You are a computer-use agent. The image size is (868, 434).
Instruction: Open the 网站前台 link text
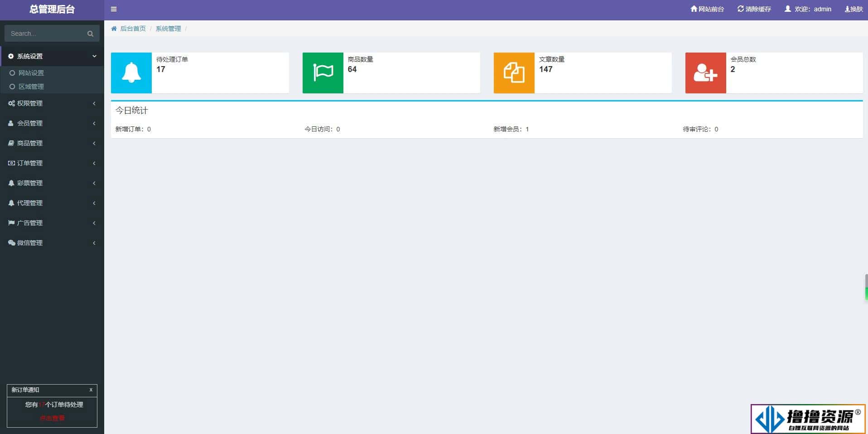pos(711,9)
